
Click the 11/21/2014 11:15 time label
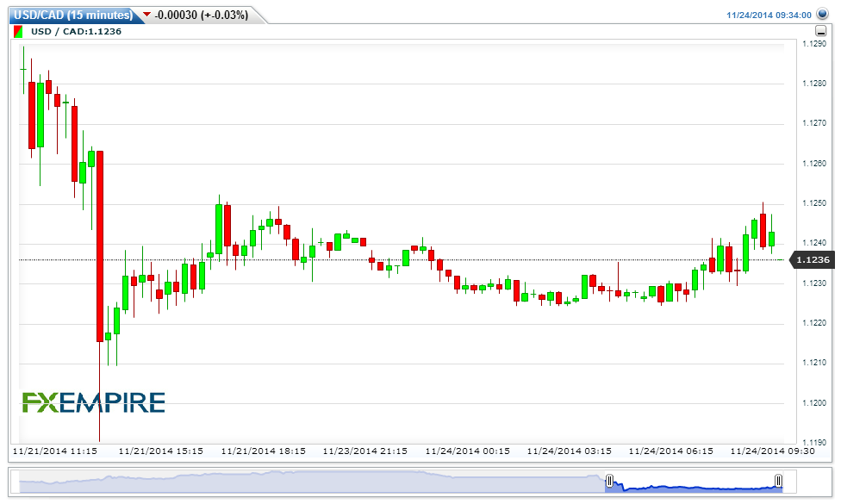[x=54, y=451]
